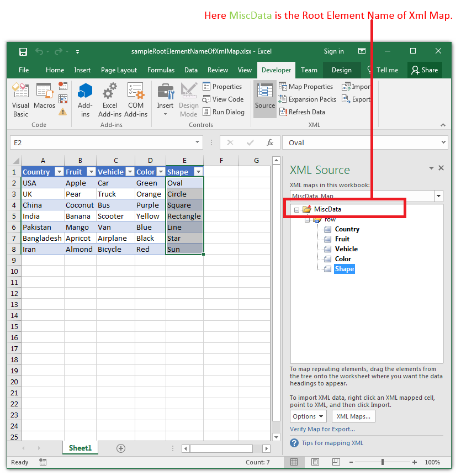Screen dimensions: 461x476
Task: Open Verify Map for Export link
Action: click(x=322, y=429)
